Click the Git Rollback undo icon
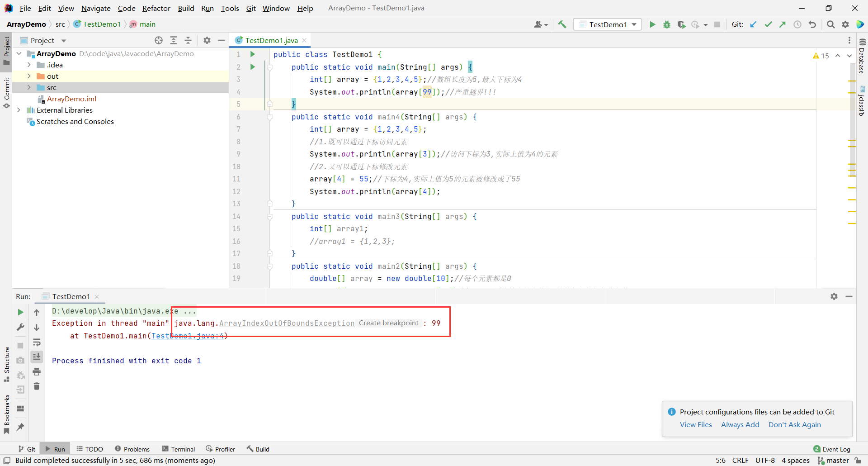Screen dimensions: 868x466 pos(812,24)
